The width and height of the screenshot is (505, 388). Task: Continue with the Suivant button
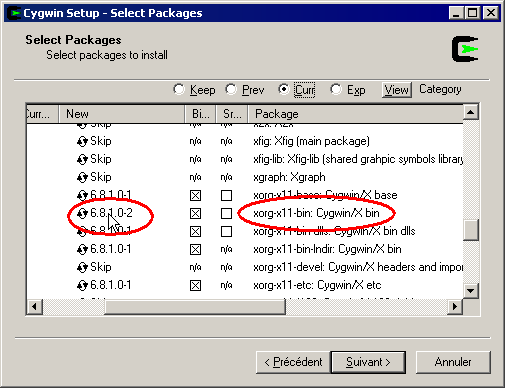coord(368,362)
